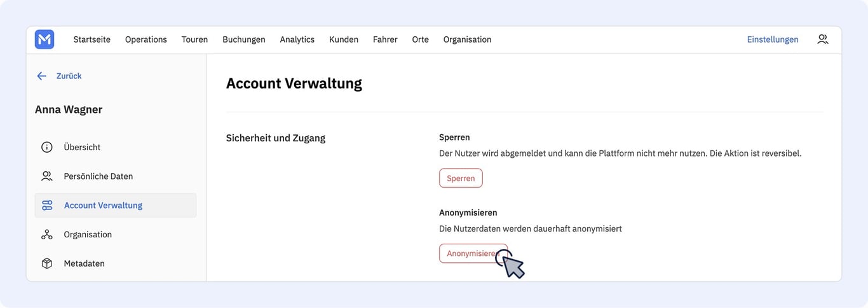Open the Startseite menu
The height and width of the screenshot is (308, 868).
92,39
